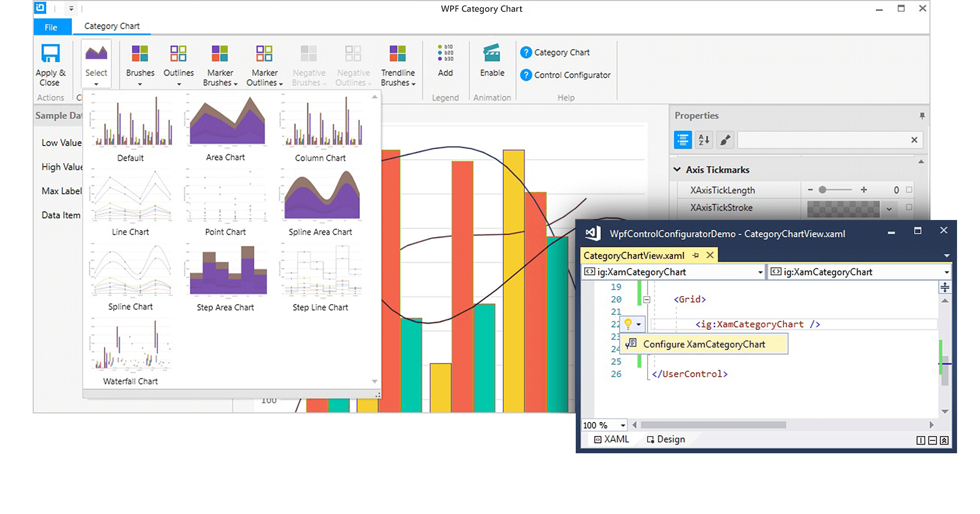
Task: Click Enable Animation icon
Action: pos(492,53)
